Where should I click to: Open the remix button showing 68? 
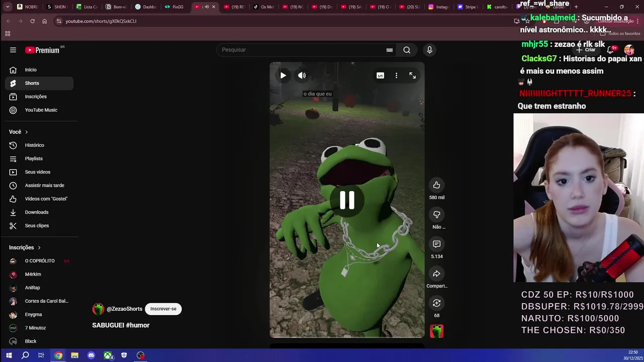tap(437, 303)
